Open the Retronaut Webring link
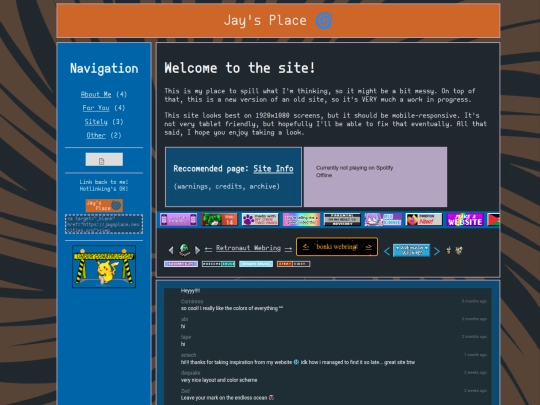The image size is (540, 405). click(248, 248)
